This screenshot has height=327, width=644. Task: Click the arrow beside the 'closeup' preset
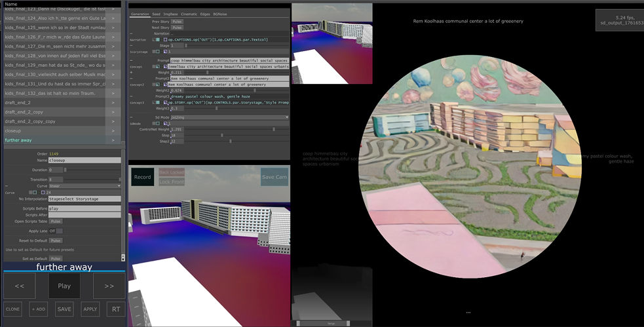[113, 130]
